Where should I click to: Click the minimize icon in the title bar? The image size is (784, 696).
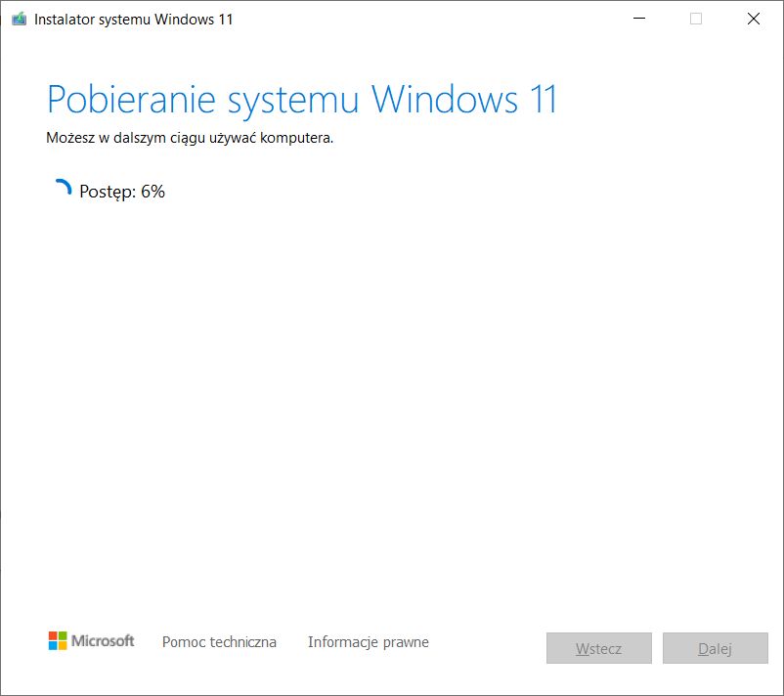639,18
